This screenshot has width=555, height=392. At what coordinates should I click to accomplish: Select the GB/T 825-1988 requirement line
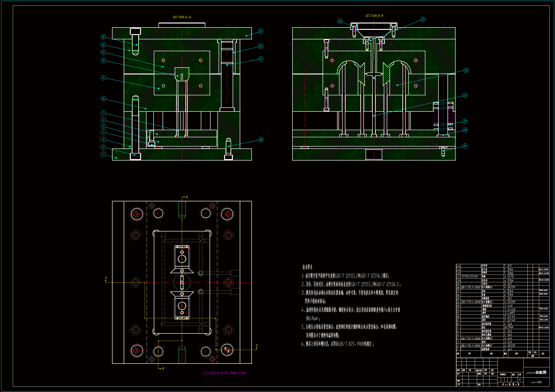[338, 344]
